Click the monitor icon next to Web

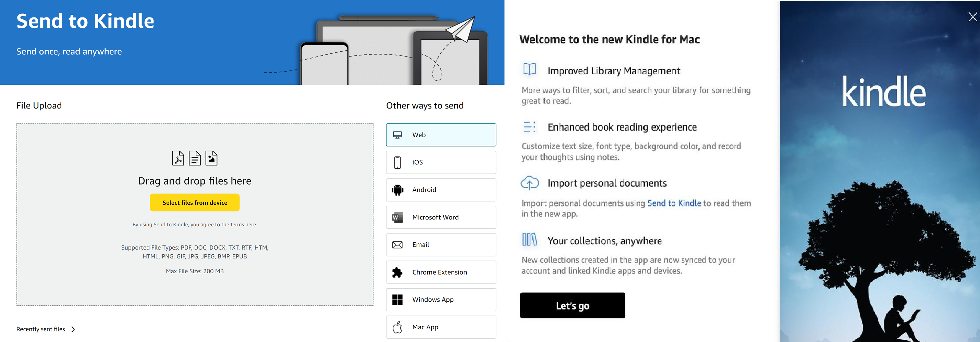click(397, 135)
